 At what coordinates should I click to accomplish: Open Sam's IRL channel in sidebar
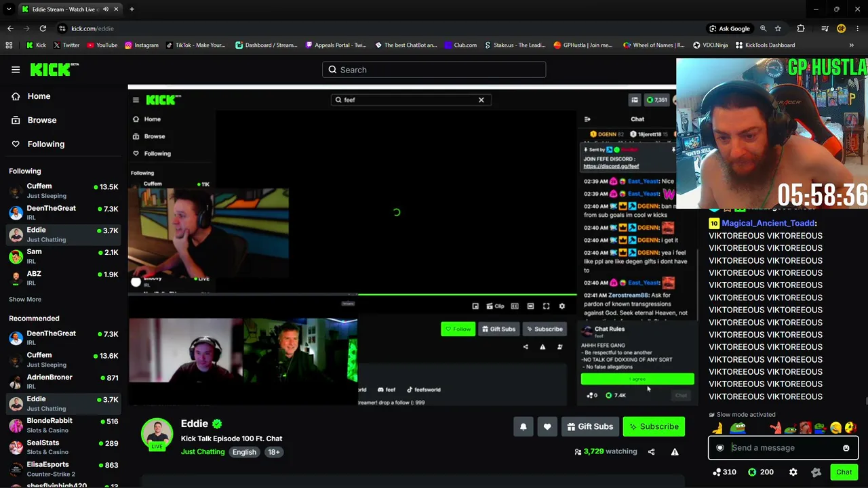[x=64, y=256]
